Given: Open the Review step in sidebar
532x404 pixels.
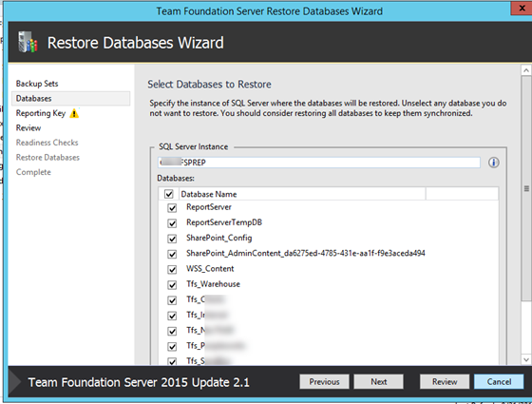Looking at the screenshot, I should click(x=28, y=128).
